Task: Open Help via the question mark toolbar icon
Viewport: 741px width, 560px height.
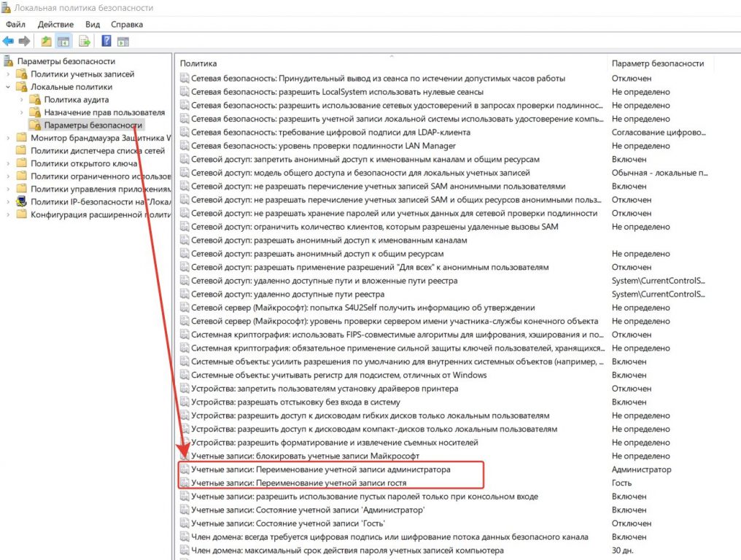Action: coord(106,41)
